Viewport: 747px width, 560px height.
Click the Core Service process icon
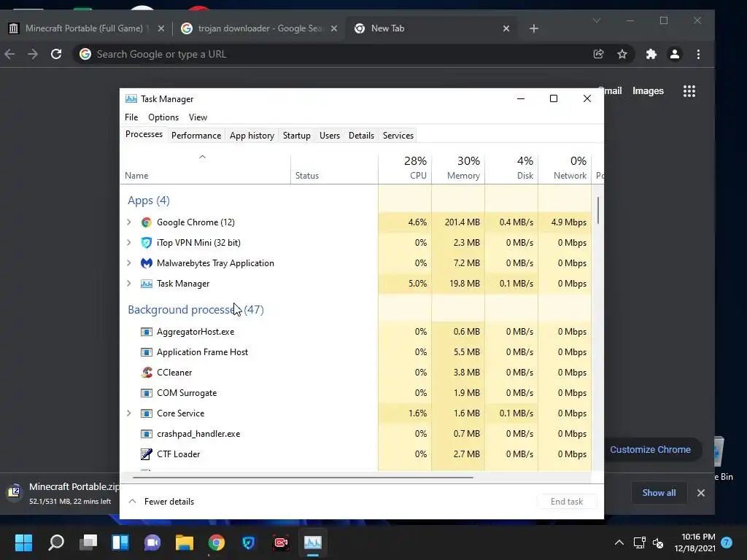tap(146, 414)
